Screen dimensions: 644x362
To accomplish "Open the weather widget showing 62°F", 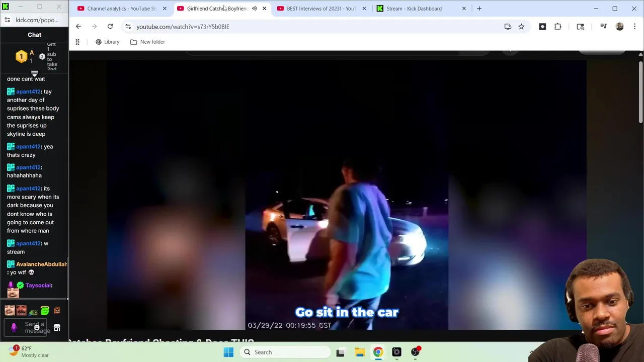I will click(x=28, y=351).
